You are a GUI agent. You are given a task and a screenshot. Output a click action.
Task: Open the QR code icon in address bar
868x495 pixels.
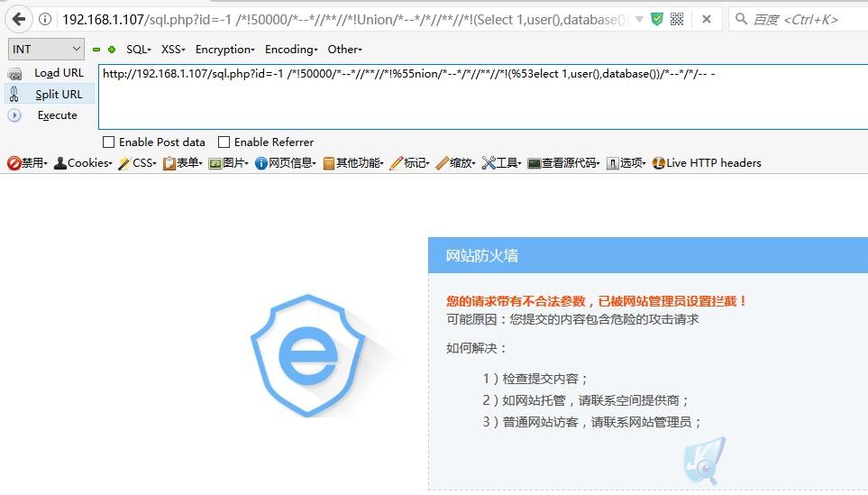[x=677, y=19]
